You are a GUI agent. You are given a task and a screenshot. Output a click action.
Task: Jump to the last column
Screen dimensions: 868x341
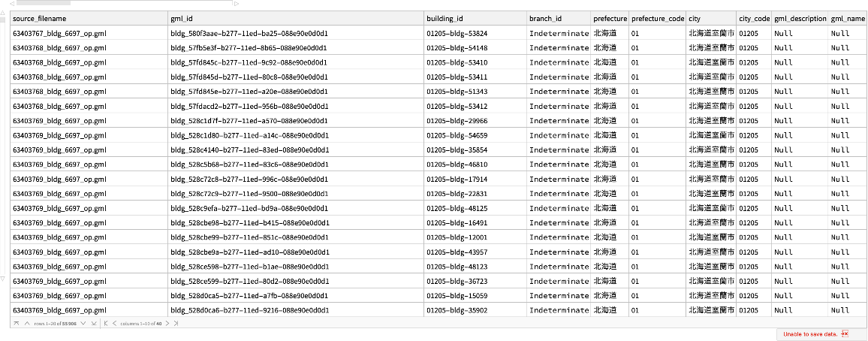tap(176, 323)
